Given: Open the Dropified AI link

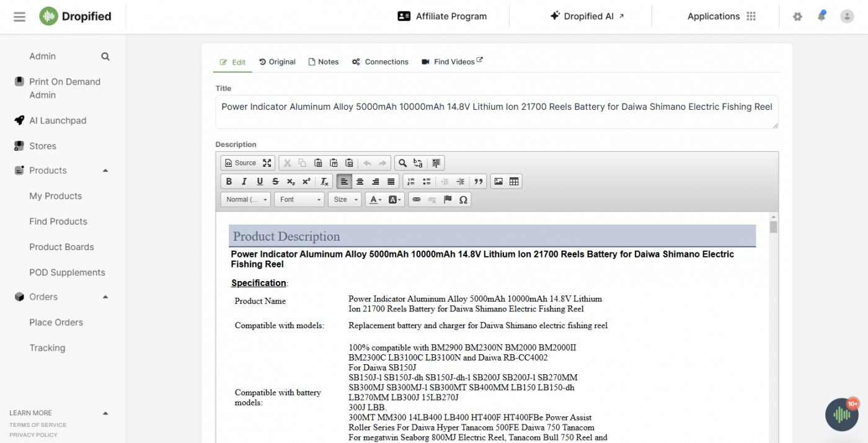Looking at the screenshot, I should [587, 17].
